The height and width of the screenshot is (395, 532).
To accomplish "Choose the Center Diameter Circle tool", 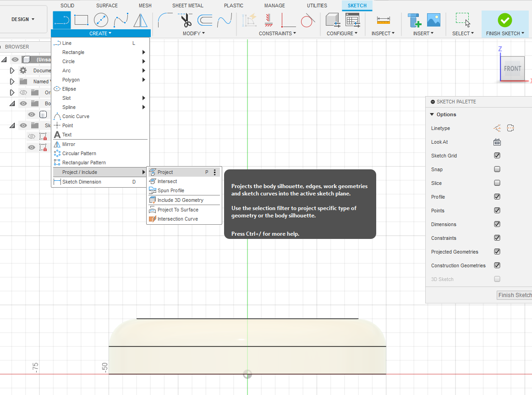I will coord(101,20).
